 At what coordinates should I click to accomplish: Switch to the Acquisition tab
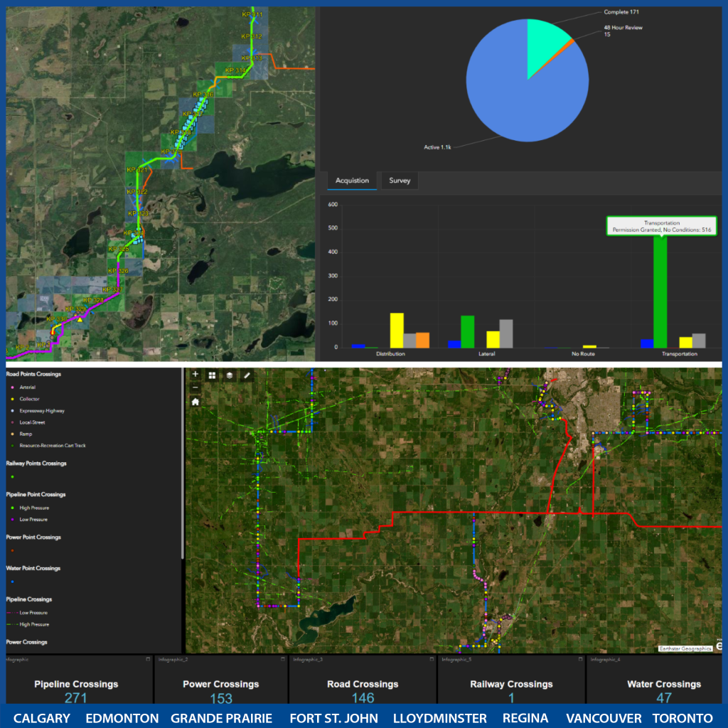click(351, 181)
